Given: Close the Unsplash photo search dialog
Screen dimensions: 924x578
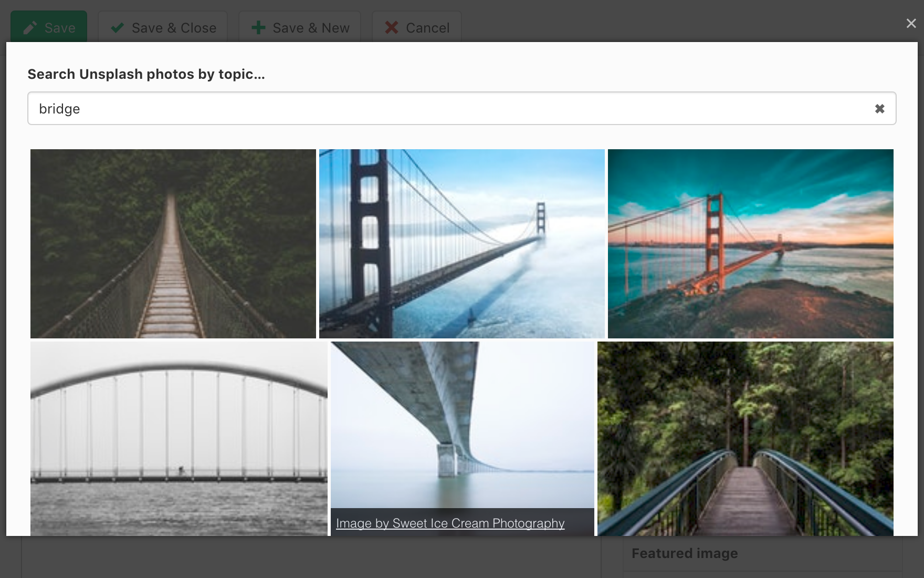Looking at the screenshot, I should click(911, 24).
